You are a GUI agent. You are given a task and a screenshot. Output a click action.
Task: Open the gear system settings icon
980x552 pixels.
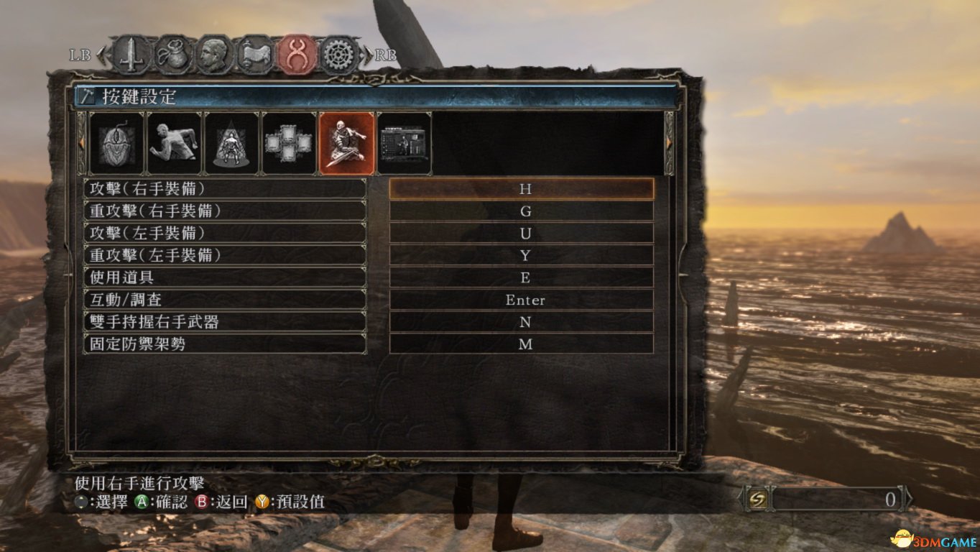point(338,55)
